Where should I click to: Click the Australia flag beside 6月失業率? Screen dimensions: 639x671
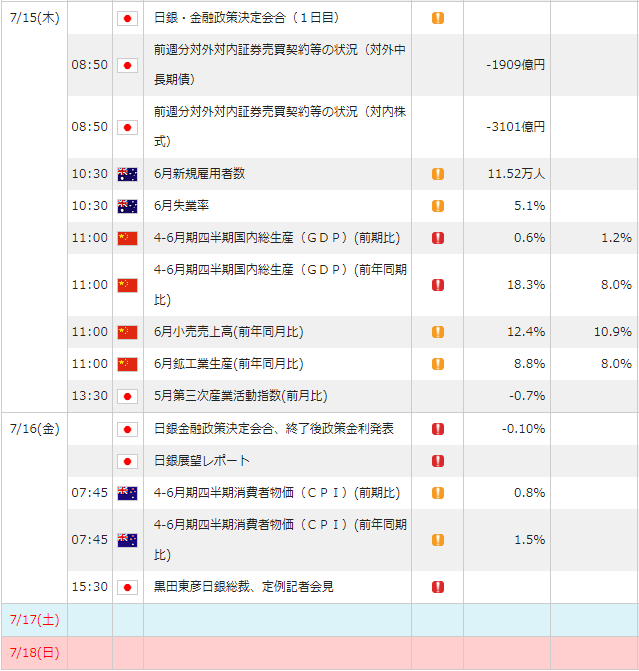coord(128,206)
